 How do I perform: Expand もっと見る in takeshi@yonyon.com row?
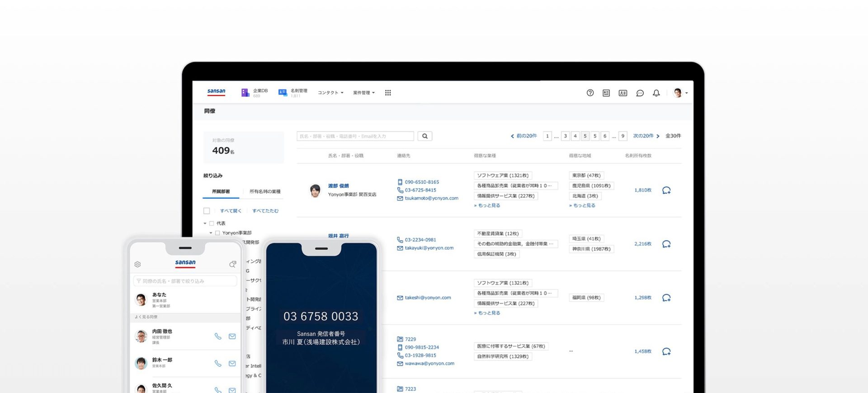coord(487,313)
